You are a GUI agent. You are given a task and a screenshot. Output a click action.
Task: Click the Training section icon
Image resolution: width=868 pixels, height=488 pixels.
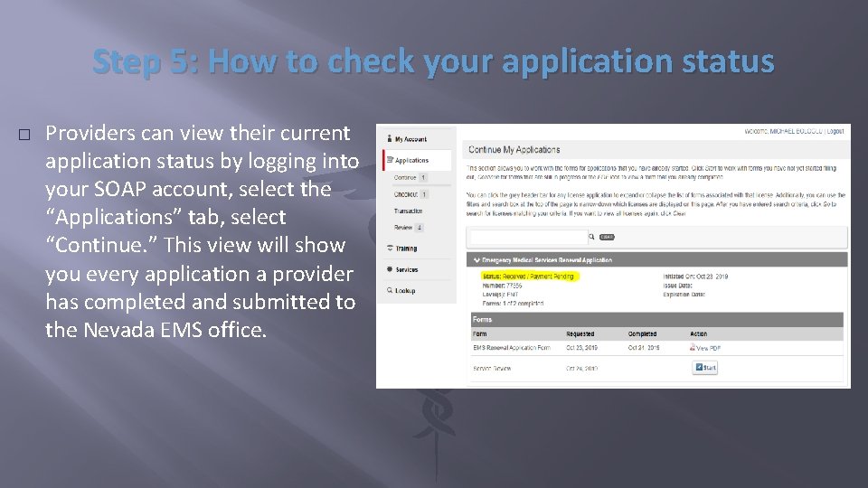390,248
